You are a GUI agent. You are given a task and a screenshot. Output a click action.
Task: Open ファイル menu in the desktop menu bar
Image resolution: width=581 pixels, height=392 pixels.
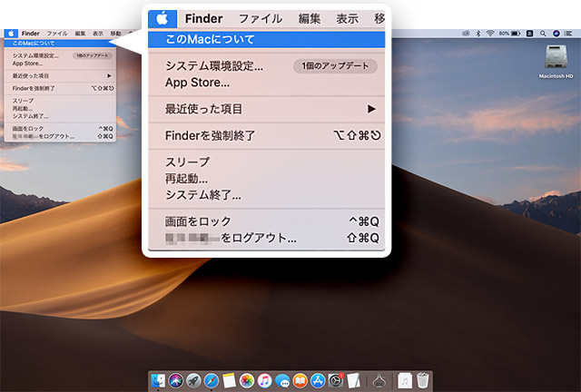(x=57, y=34)
